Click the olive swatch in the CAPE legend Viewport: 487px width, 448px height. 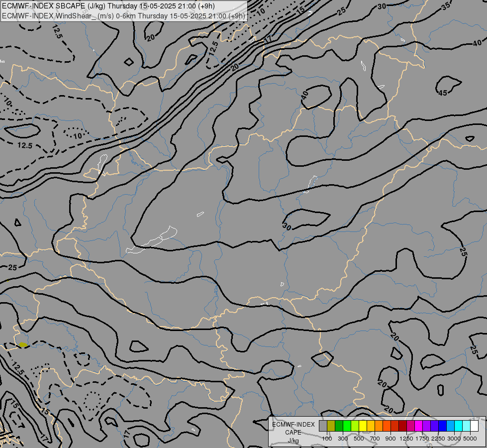click(331, 426)
